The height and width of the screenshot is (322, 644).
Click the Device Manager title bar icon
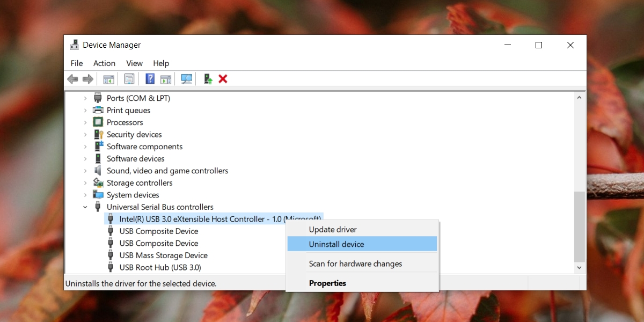pos(74,45)
